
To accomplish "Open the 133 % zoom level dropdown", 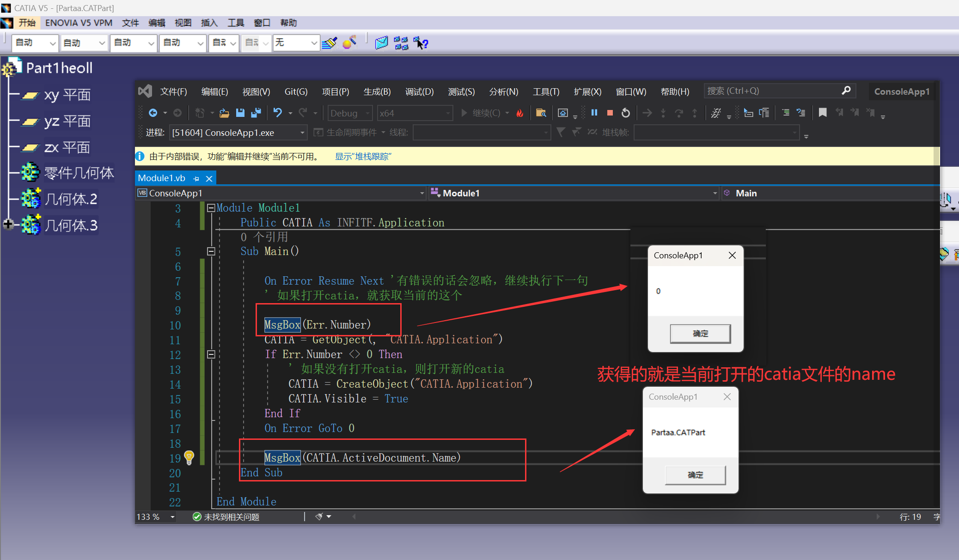I will coord(156,517).
